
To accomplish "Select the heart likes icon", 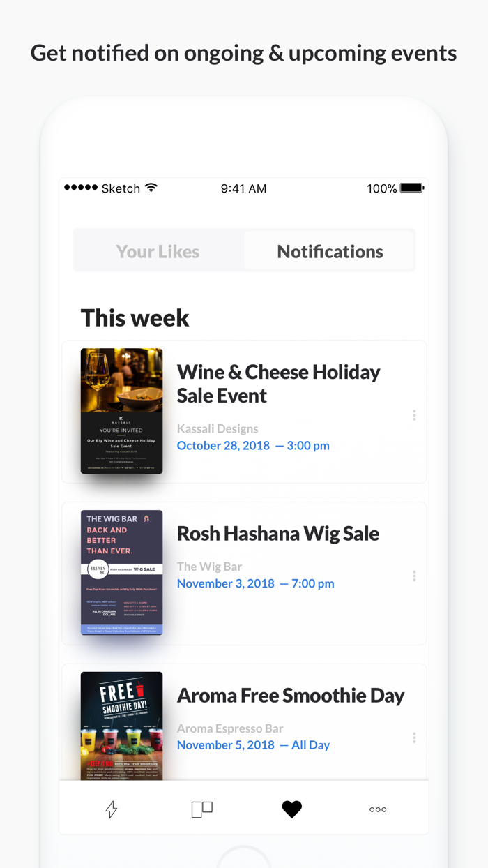I will point(292,809).
